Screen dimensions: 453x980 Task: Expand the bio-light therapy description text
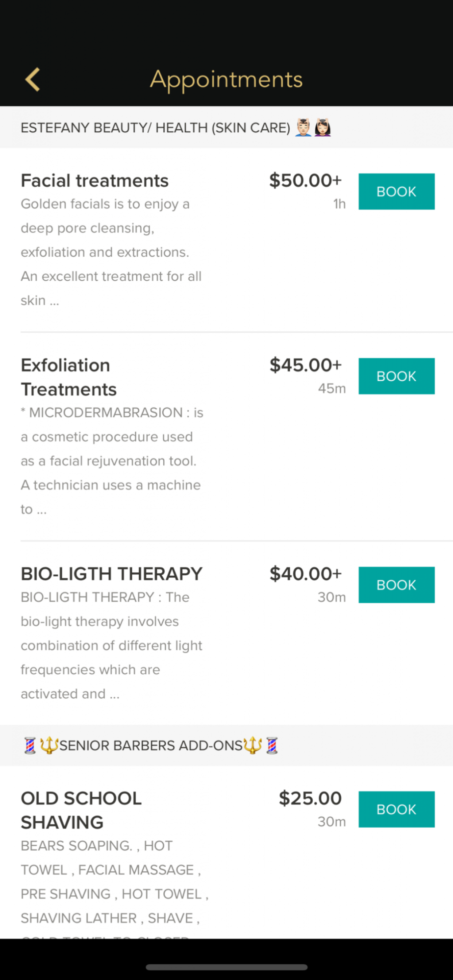(x=111, y=645)
